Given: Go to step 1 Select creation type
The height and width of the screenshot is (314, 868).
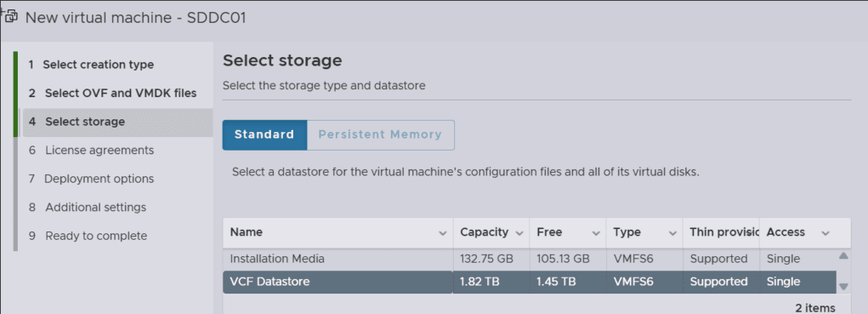Looking at the screenshot, I should tap(91, 64).
